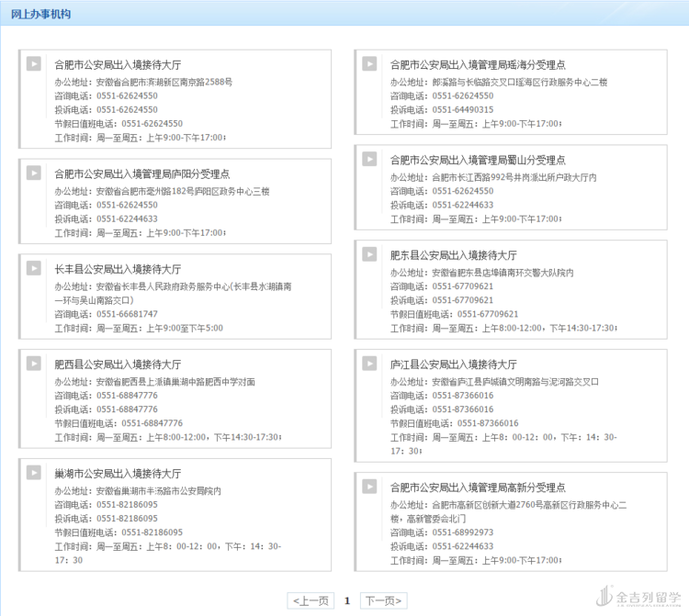Click the play icon beside 高新分受理点
The image size is (689, 616).
369,487
